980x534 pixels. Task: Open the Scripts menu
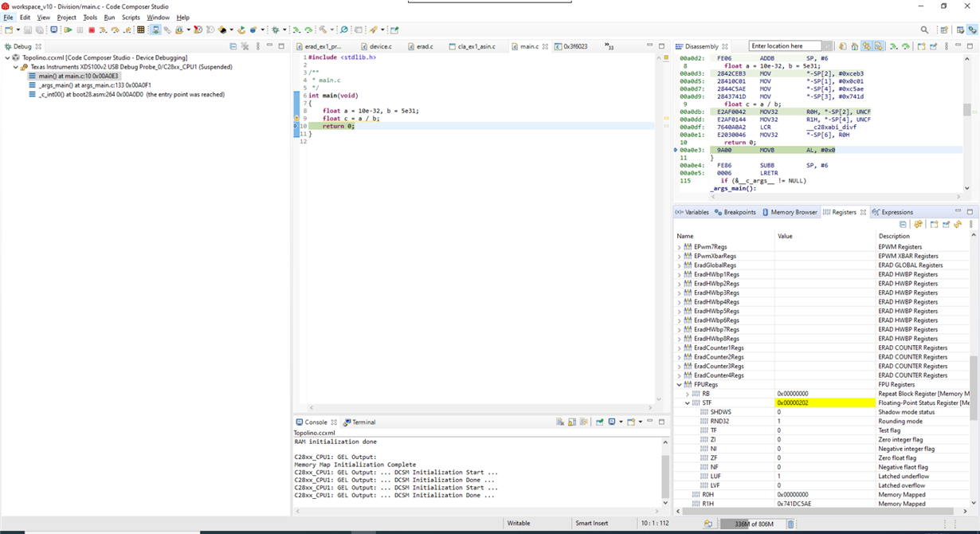coord(131,17)
